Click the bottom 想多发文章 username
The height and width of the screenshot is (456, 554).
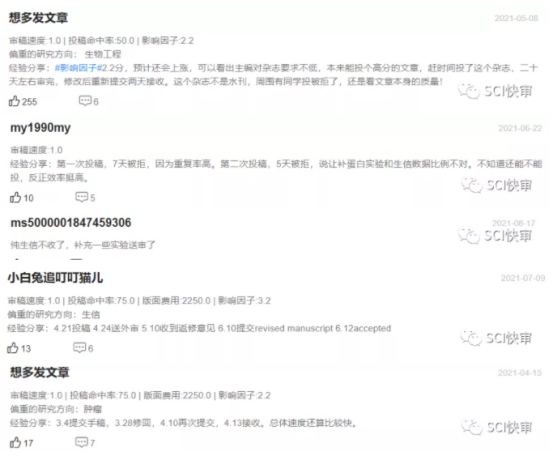point(40,372)
